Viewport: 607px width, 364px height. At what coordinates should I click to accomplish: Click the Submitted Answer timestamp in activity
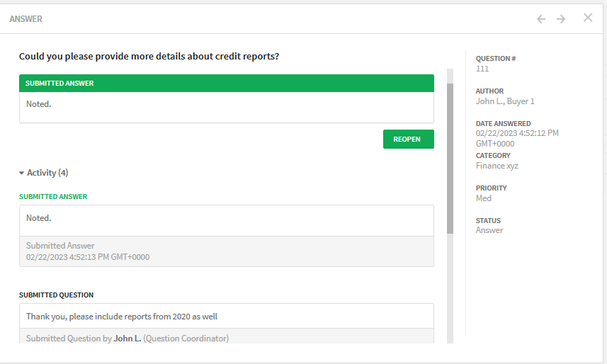point(88,257)
